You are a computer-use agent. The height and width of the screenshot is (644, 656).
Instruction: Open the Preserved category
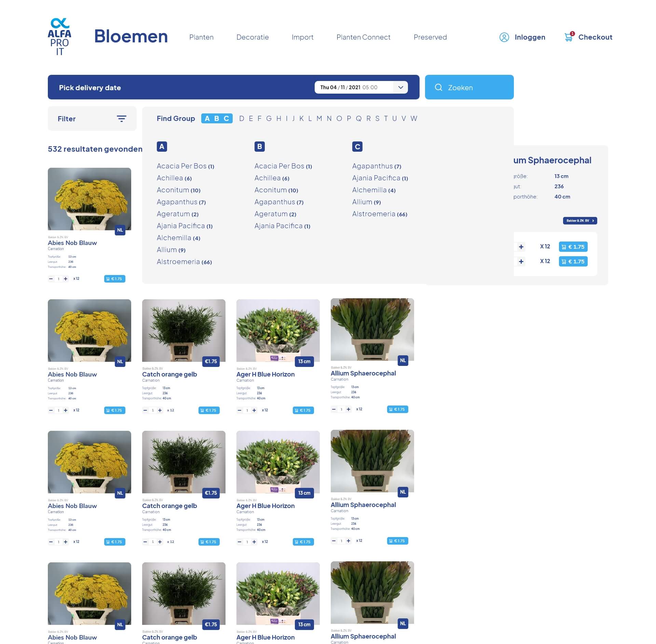click(430, 37)
